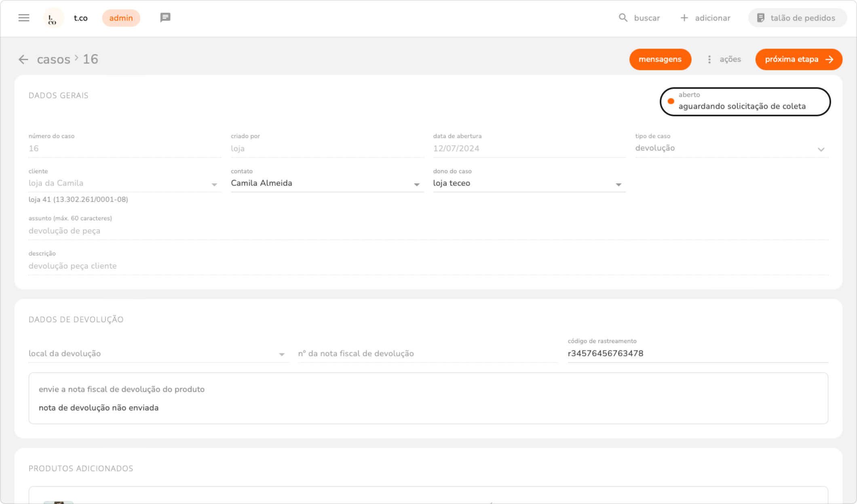Expand the tipo de caso dropdown
Image resolution: width=857 pixels, height=504 pixels.
point(821,149)
